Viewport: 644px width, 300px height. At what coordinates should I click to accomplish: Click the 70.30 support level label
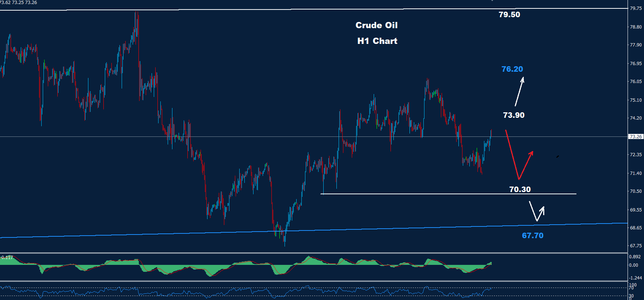click(x=519, y=189)
